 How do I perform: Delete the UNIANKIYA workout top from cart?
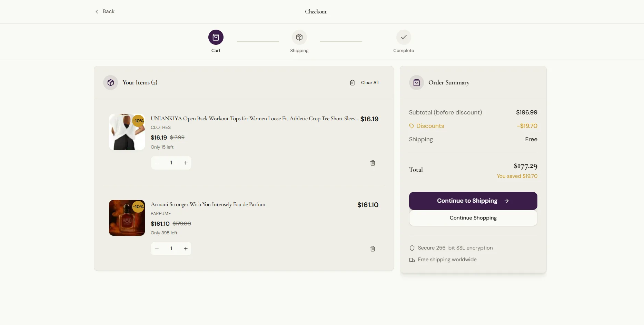373,163
